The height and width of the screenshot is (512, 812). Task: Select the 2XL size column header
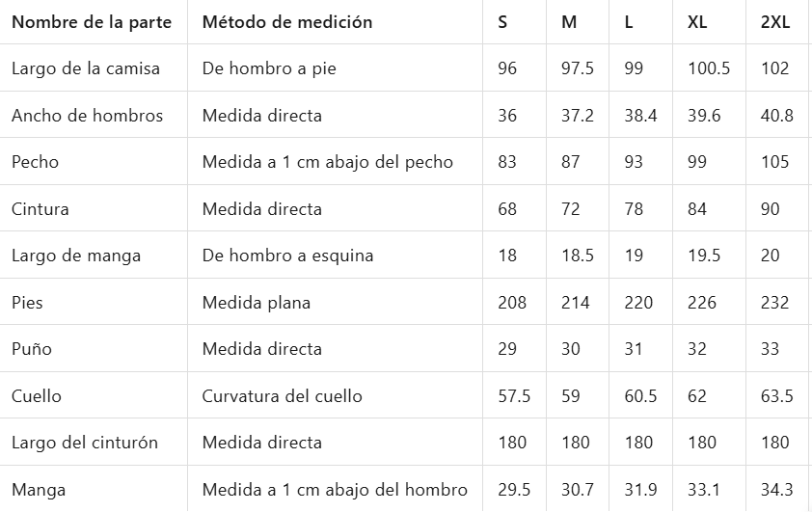click(x=774, y=22)
